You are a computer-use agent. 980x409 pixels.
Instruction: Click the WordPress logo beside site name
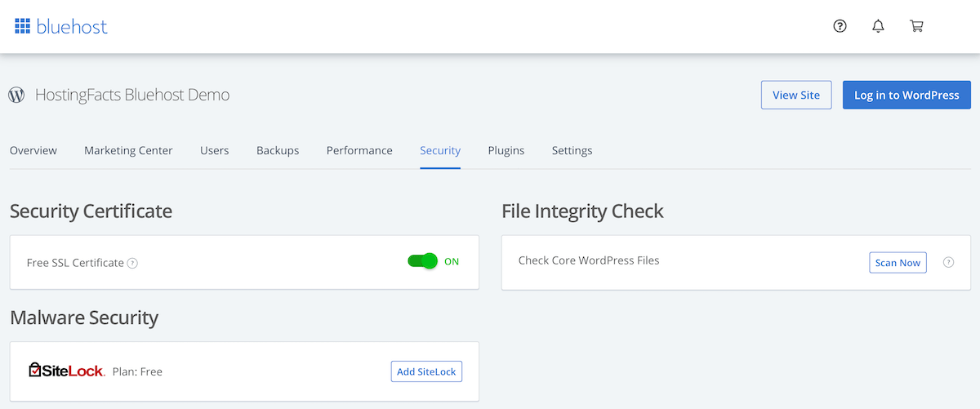point(16,95)
